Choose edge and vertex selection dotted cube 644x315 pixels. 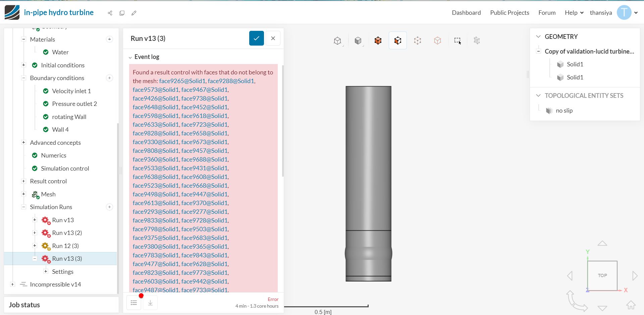pos(418,41)
